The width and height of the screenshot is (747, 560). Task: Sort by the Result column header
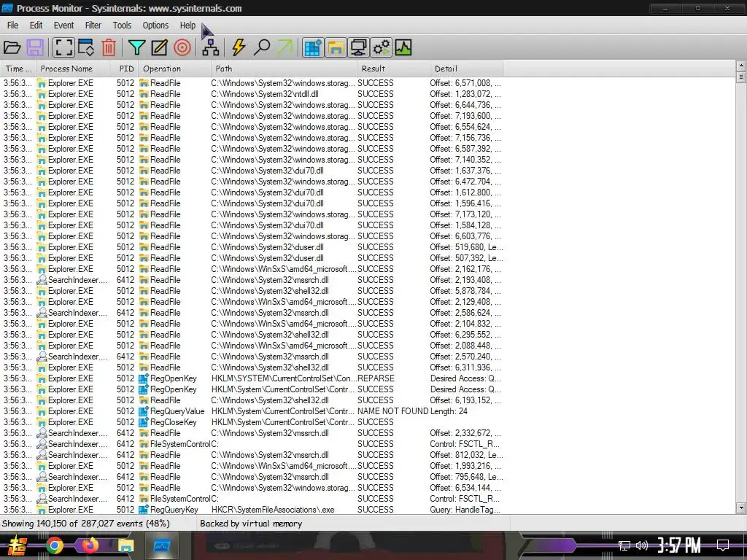click(x=393, y=69)
